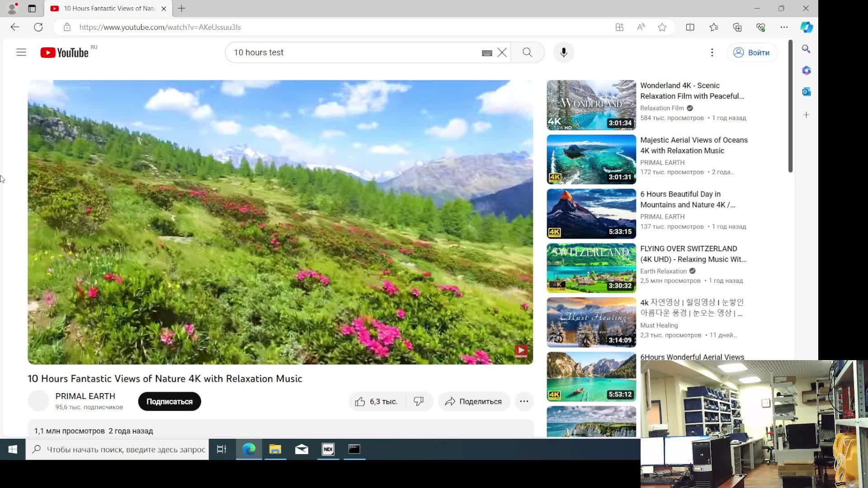The image size is (868, 488).
Task: Open a new browser tab
Action: 181,9
